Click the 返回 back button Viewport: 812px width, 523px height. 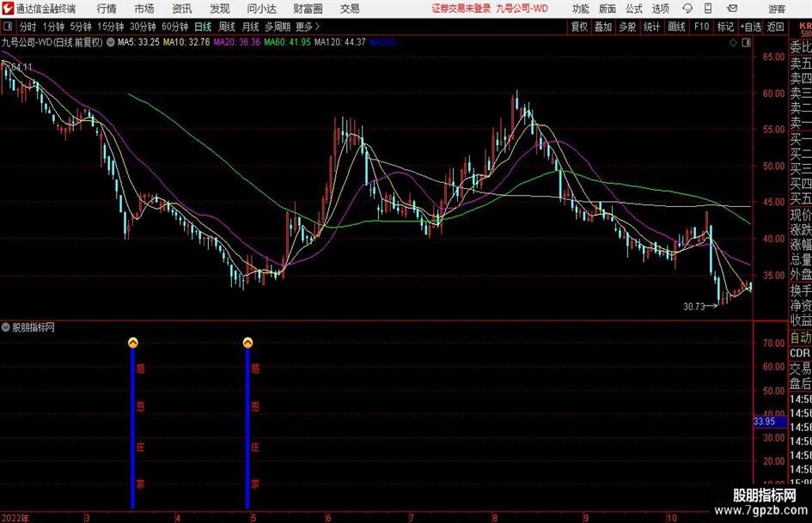[775, 27]
